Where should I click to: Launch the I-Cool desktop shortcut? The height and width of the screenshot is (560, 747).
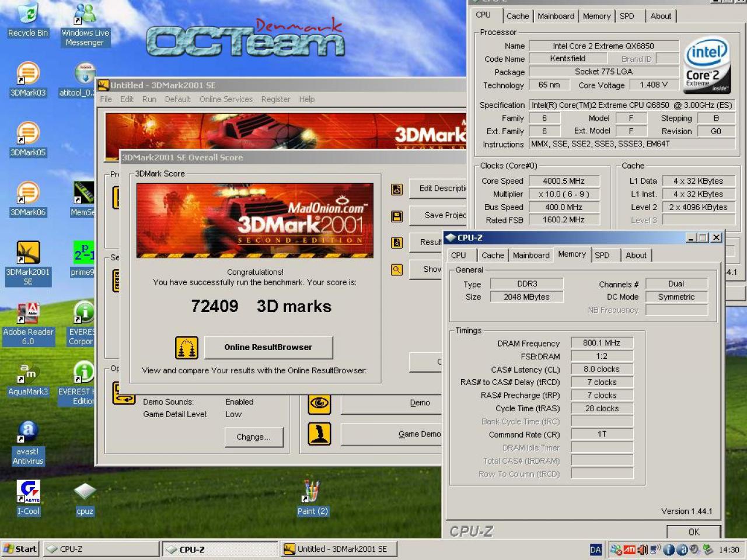[27, 498]
